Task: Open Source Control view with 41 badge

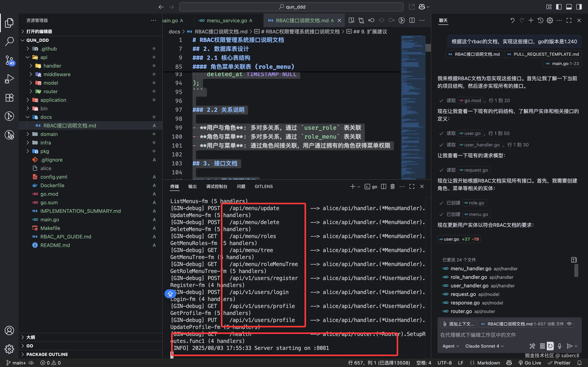Action: 9,60
